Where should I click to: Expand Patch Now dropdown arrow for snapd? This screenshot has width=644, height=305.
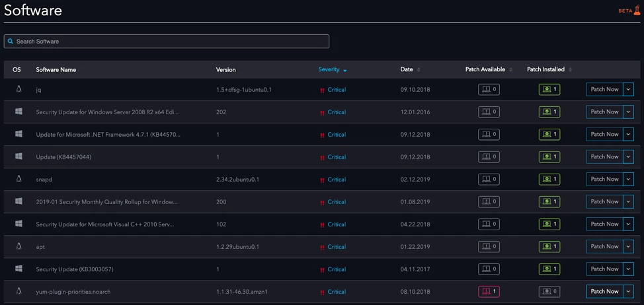628,179
